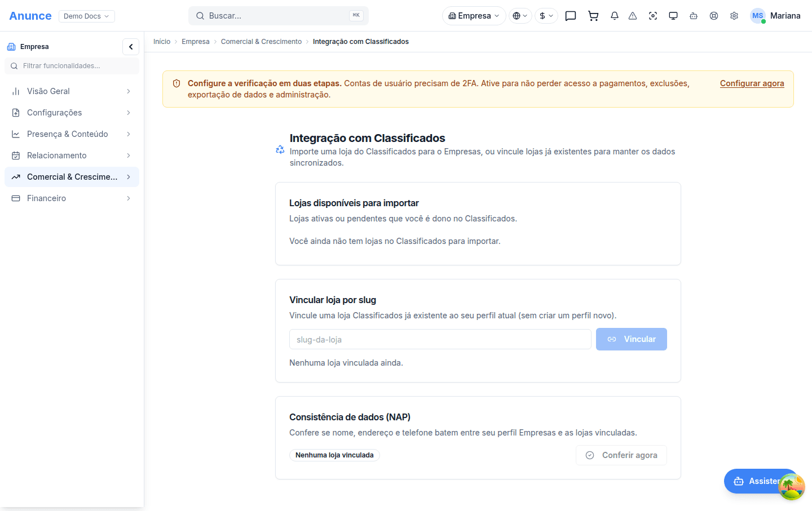Open the notifications bell
Image resolution: width=812 pixels, height=511 pixels.
[615, 16]
